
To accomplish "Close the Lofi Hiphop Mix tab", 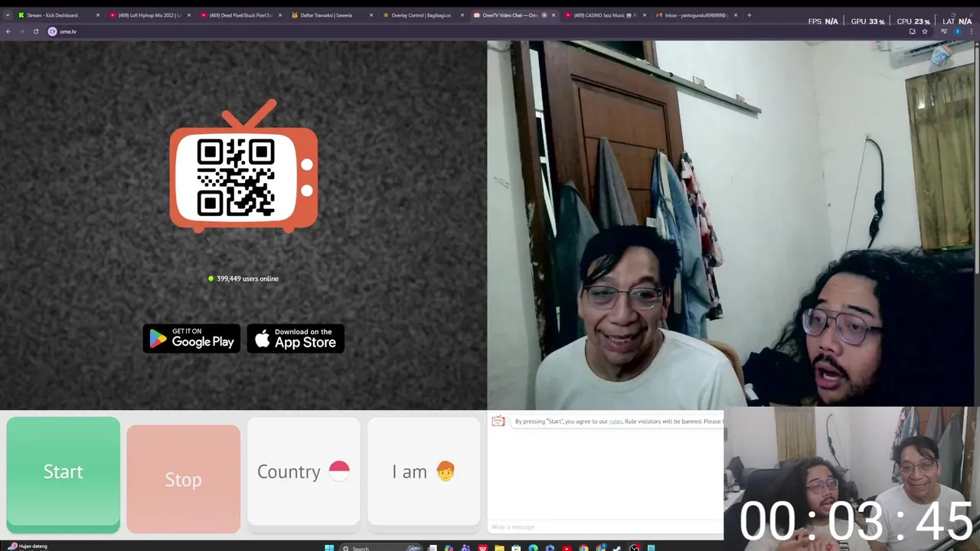I will pos(189,15).
